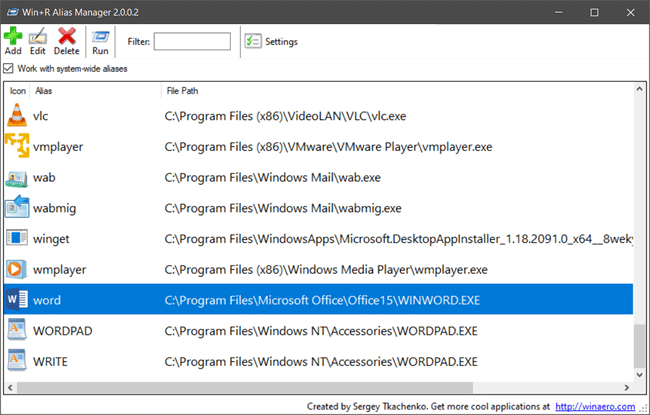Click the vmplayer orange arrows icon
Viewport: 650px width, 415px height.
click(x=17, y=146)
